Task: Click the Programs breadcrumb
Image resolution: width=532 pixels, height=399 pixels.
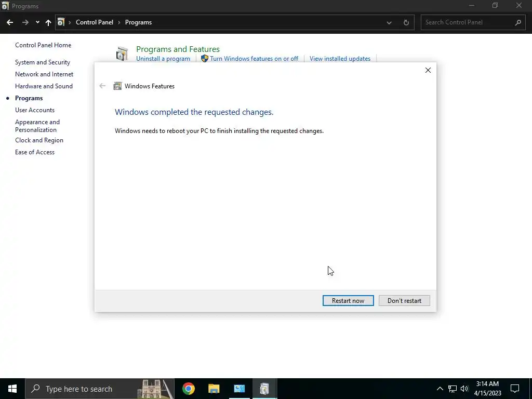Action: [138, 22]
